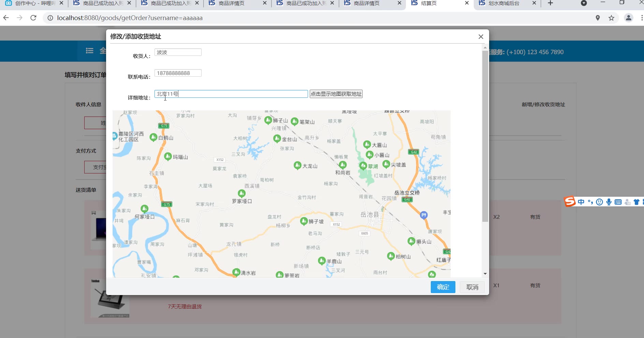The image size is (644, 338).
Task: Click the browser forward arrow
Action: 20,18
